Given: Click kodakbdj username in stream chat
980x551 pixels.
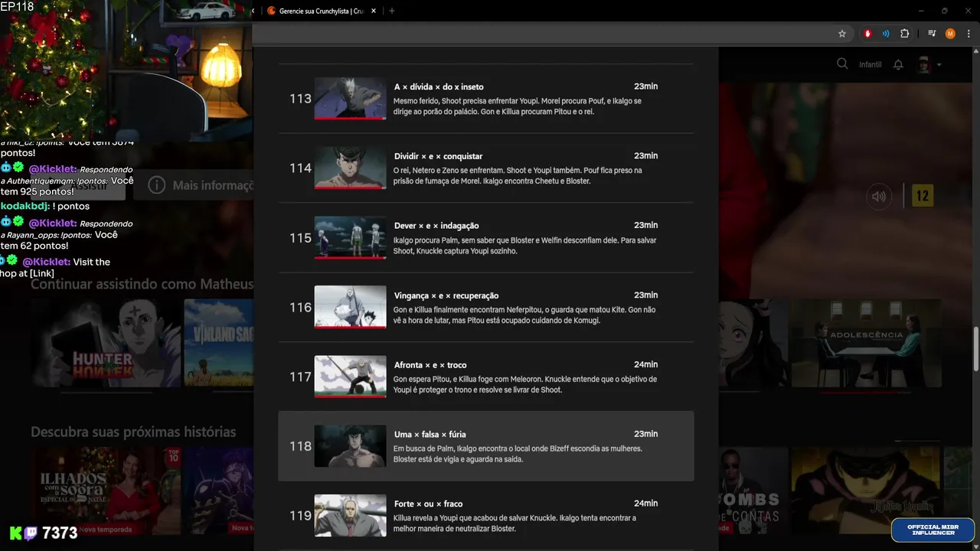Looking at the screenshot, I should pyautogui.click(x=24, y=206).
